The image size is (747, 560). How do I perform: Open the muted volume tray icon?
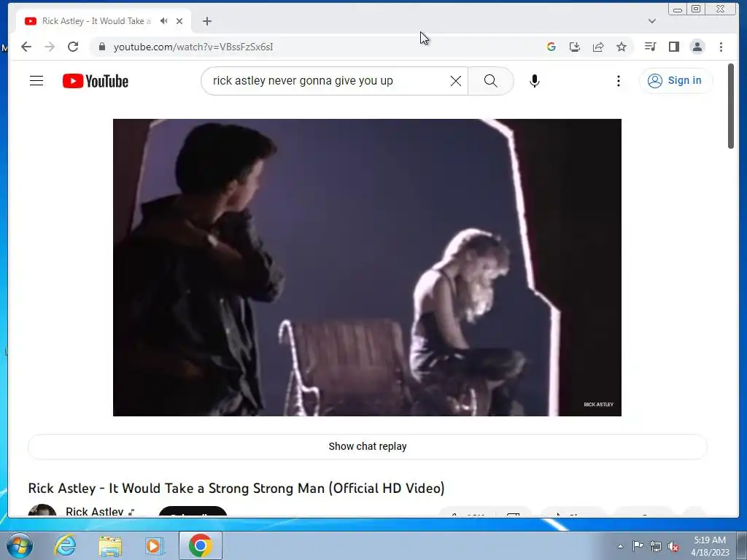click(673, 546)
